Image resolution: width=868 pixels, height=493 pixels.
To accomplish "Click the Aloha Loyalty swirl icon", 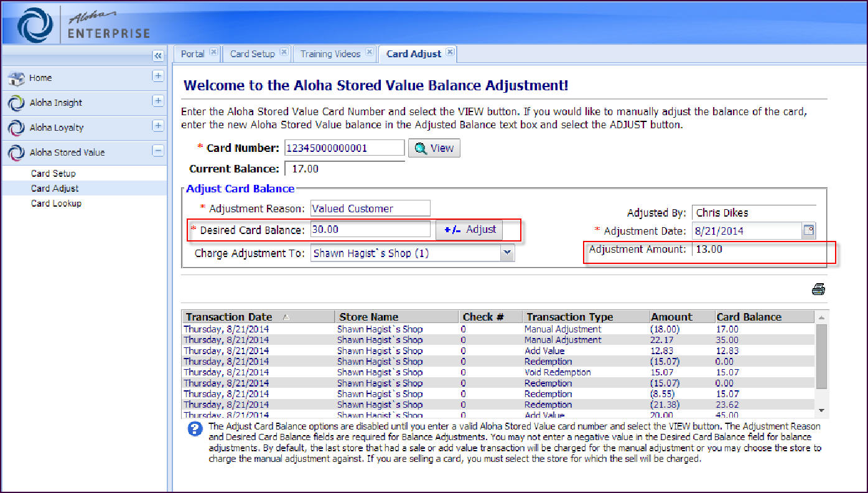I will coord(16,128).
